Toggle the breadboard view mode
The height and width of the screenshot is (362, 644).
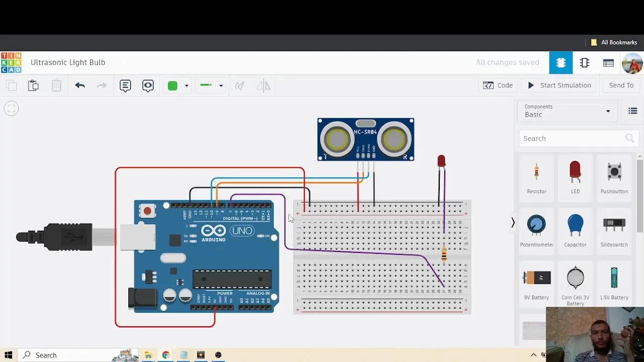tap(560, 62)
